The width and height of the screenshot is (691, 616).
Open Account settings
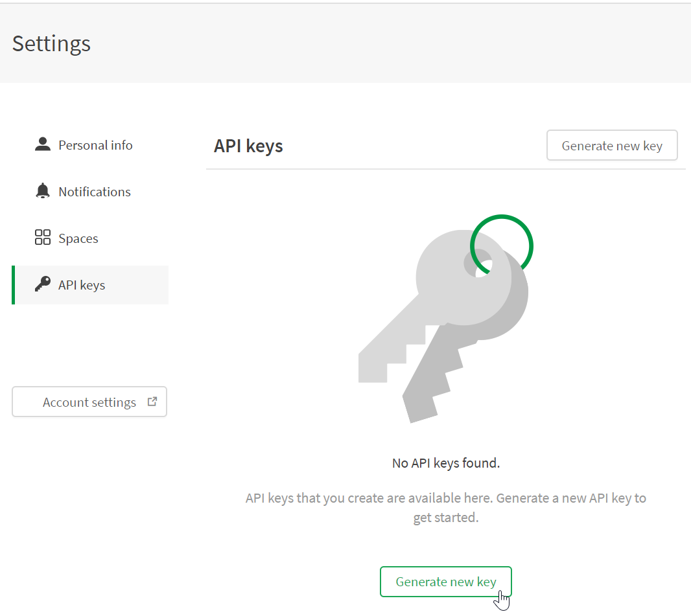89,402
